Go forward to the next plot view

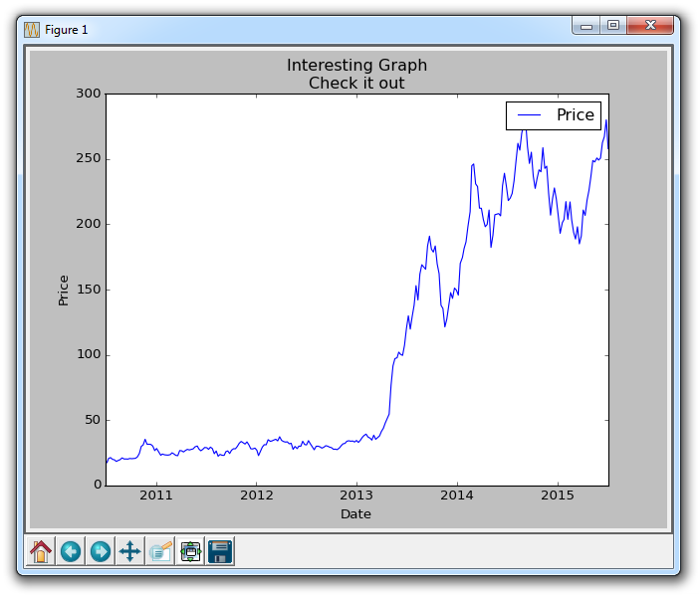pos(100,551)
